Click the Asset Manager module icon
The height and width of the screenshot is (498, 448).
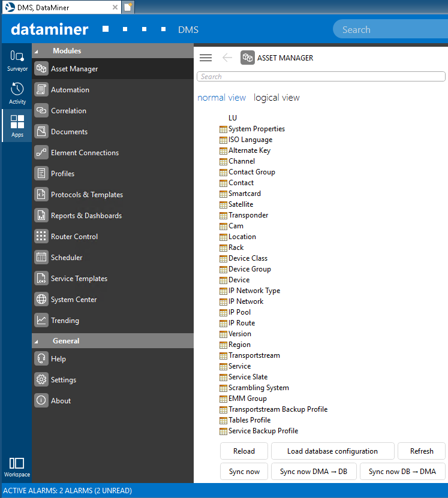41,68
